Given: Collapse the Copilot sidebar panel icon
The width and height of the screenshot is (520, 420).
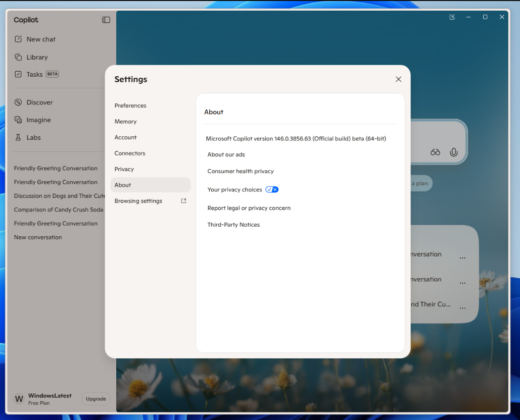Looking at the screenshot, I should (106, 20).
